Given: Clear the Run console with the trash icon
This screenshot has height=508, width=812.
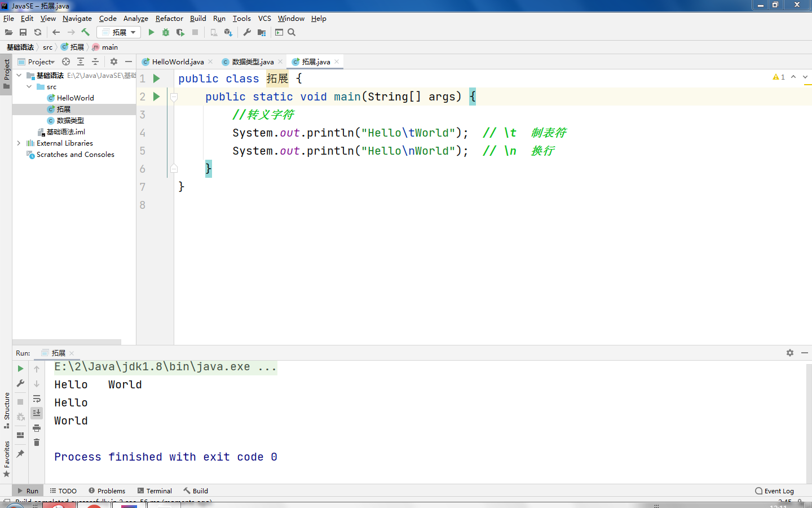Looking at the screenshot, I should pyautogui.click(x=37, y=443).
